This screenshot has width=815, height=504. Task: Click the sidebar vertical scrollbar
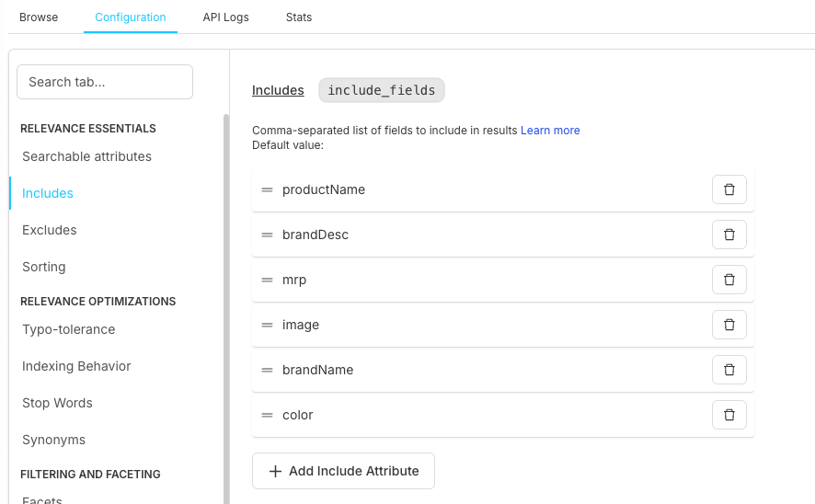point(226,304)
